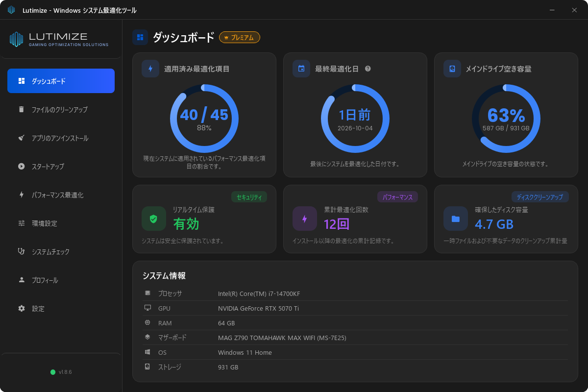
Task: Click the Lutimize logo in sidebar
Action: click(59, 39)
